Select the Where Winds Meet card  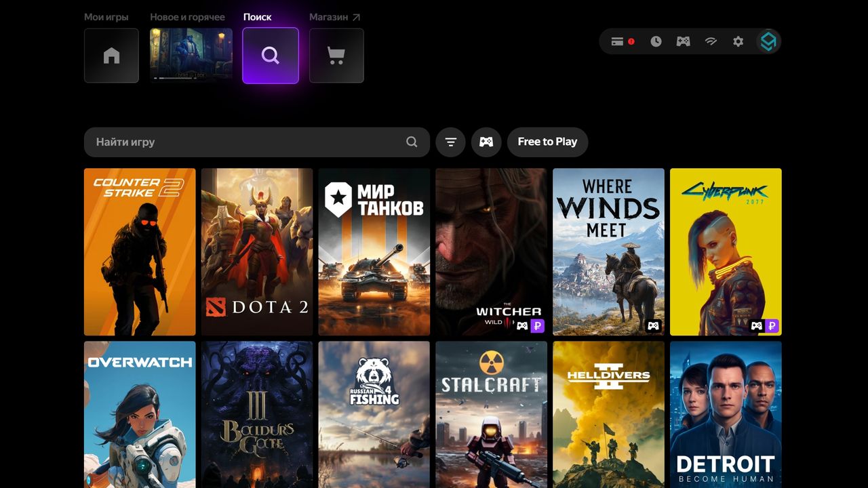click(608, 252)
